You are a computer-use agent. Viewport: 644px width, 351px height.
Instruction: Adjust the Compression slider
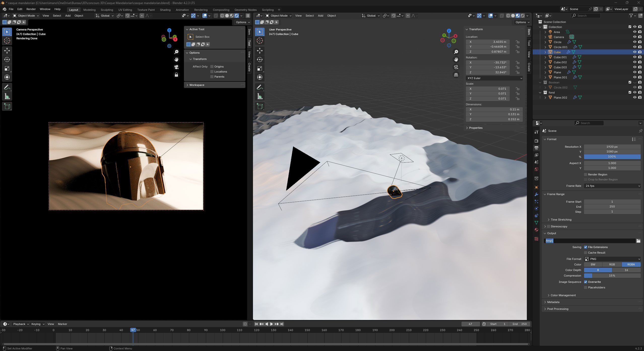[612, 276]
